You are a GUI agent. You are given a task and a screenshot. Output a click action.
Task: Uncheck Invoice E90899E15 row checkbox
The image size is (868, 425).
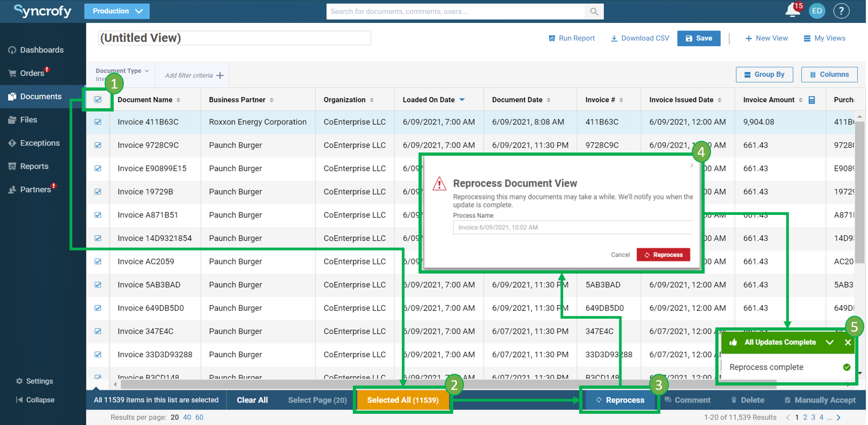click(x=98, y=169)
